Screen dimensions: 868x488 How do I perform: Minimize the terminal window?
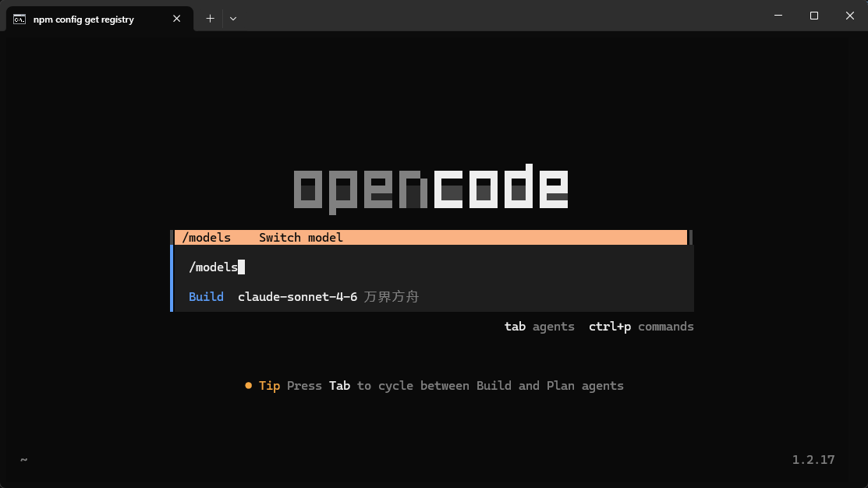coord(778,16)
